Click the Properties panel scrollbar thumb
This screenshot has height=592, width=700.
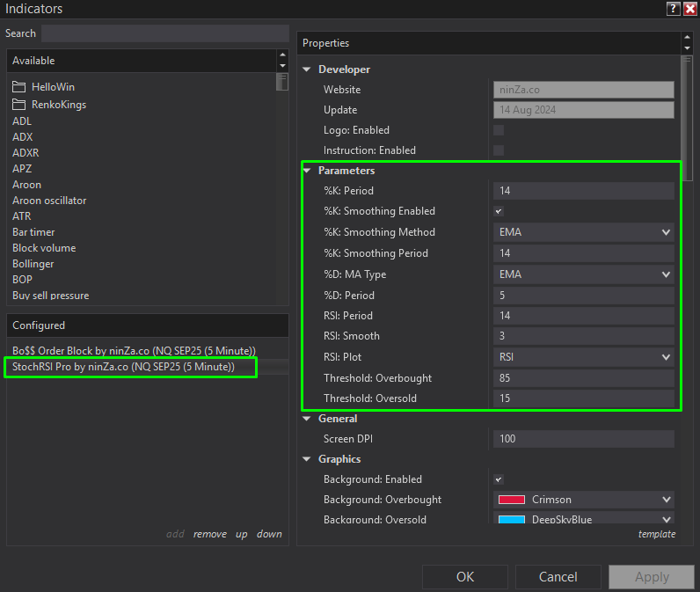tap(687, 118)
